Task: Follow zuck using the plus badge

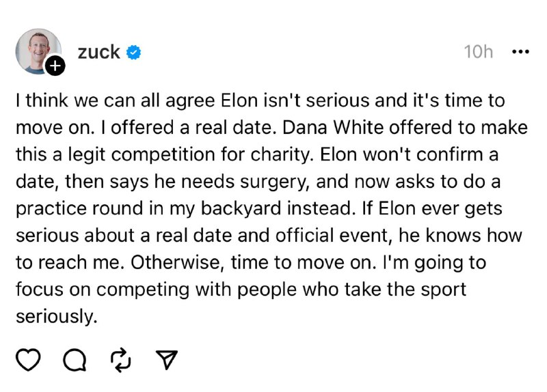Action: [57, 66]
